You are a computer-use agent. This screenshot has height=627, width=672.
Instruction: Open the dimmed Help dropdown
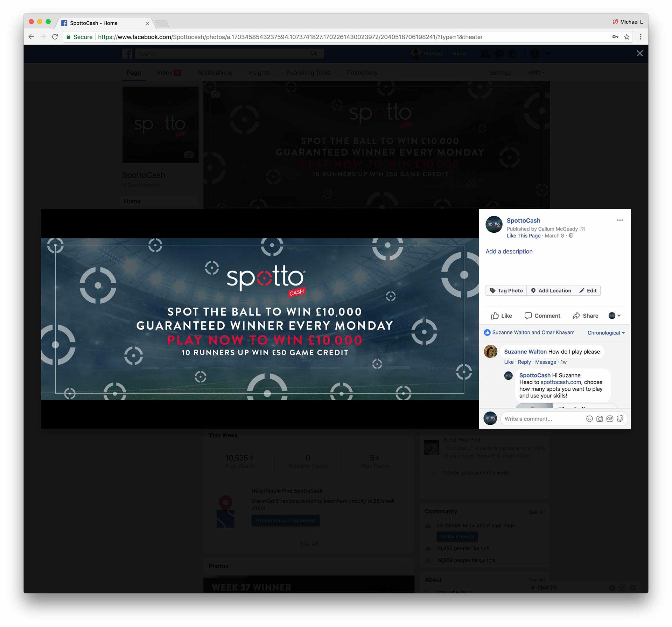pos(536,72)
